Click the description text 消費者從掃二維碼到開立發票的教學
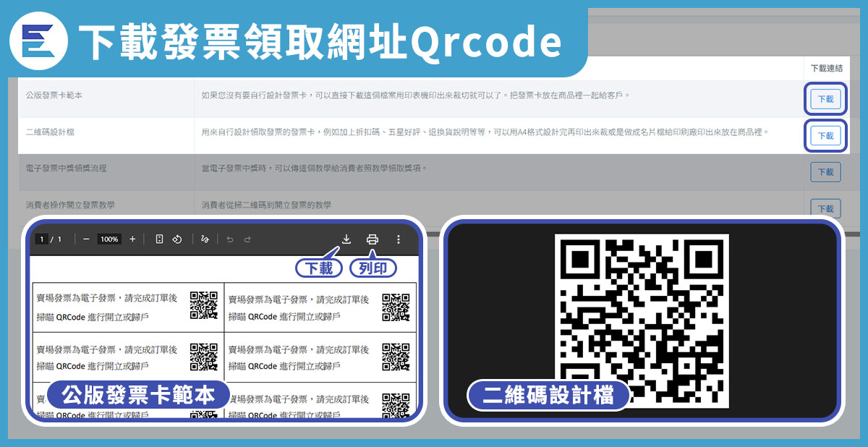This screenshot has width=868, height=447. [266, 205]
